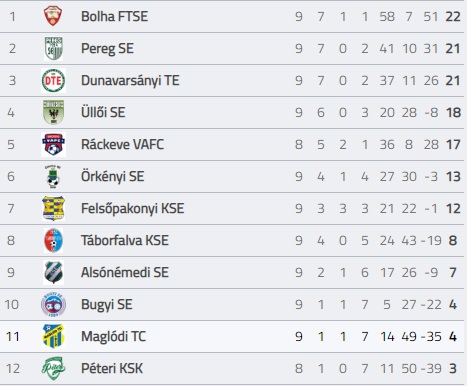Select the Felsőpakonyi KSE yellow-blue crest
Screen dimensions: 467x386
(53, 208)
